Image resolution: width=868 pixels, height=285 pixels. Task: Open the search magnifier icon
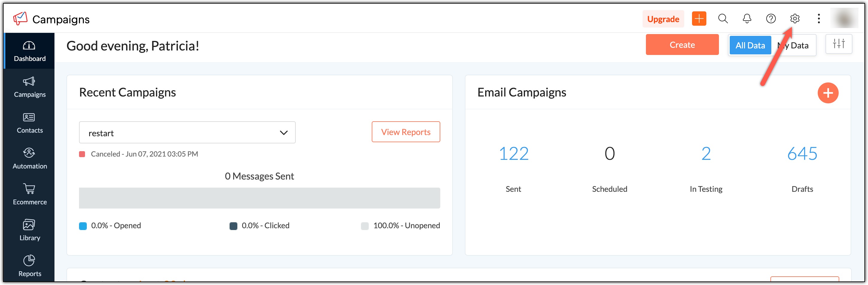click(723, 19)
